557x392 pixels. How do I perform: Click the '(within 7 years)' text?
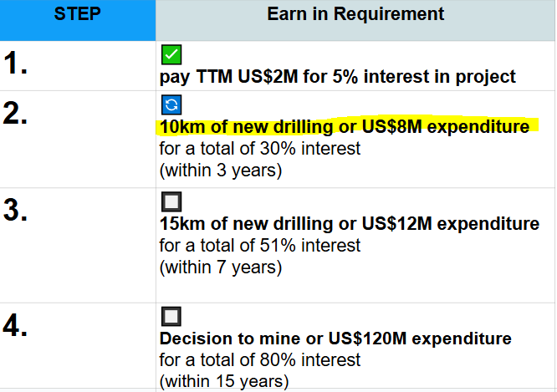tap(220, 267)
